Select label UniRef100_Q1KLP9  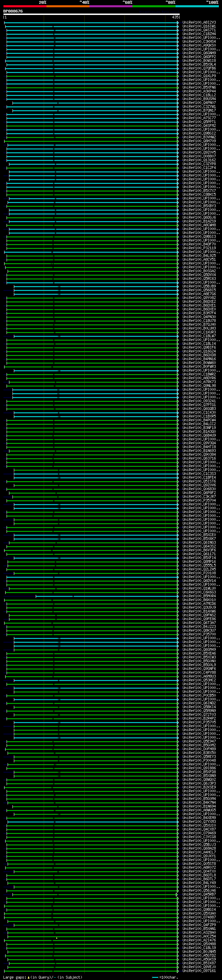[x=199, y=76]
